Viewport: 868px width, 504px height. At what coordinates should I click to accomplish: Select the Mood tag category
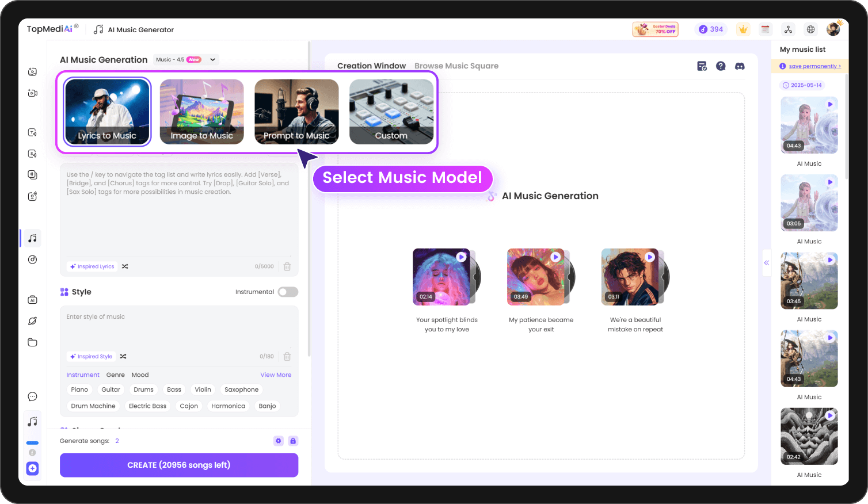click(x=140, y=375)
